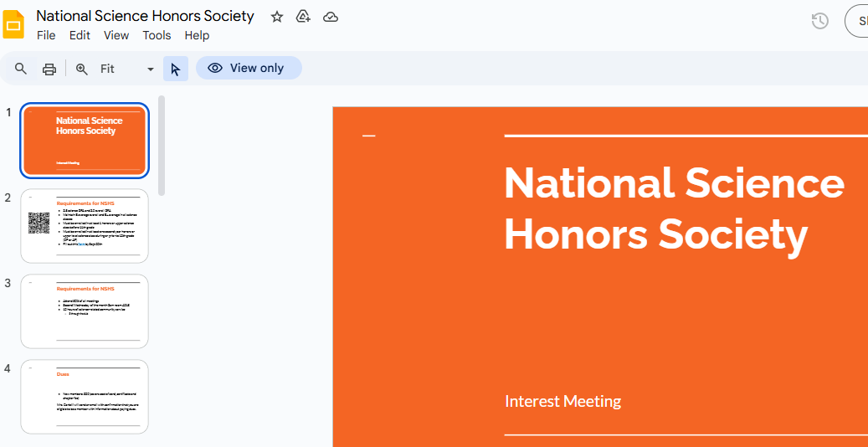Screen dimensions: 868x447
Task: Select slide 2 Requirements for NSHS thumbnail
Action: click(x=85, y=226)
